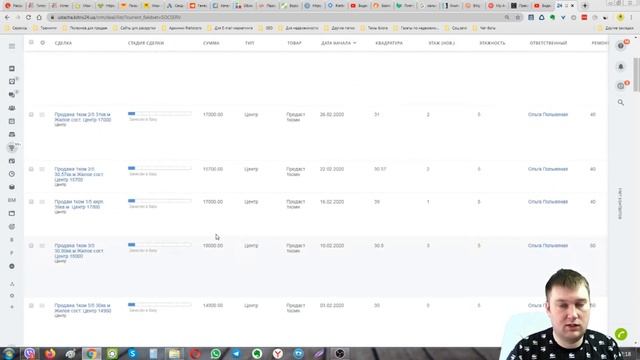
Task: Open the deal link with sum 15700
Action: pyautogui.click(x=79, y=174)
